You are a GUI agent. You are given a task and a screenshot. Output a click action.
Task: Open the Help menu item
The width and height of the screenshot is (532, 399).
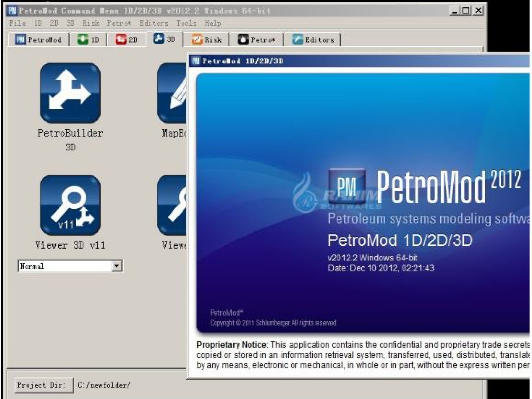tap(213, 23)
